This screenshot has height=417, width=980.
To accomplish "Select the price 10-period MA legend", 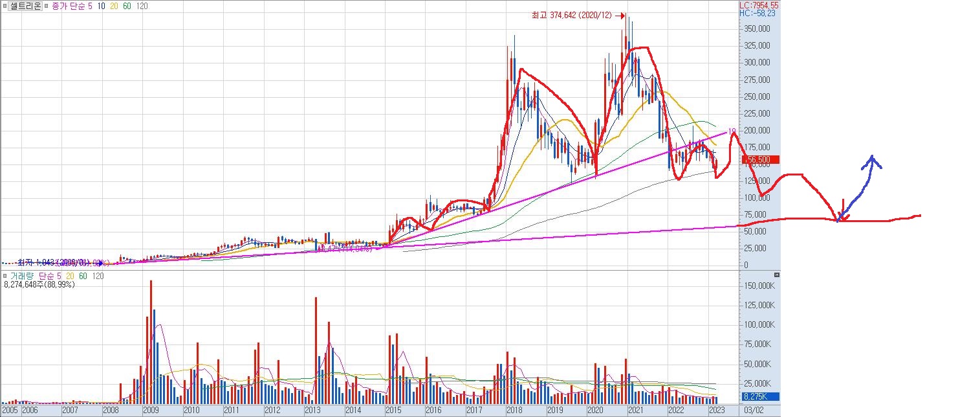I will tap(102, 5).
